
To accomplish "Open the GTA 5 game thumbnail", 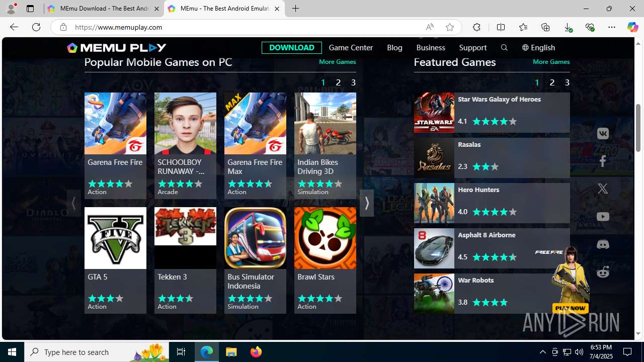I will click(115, 238).
